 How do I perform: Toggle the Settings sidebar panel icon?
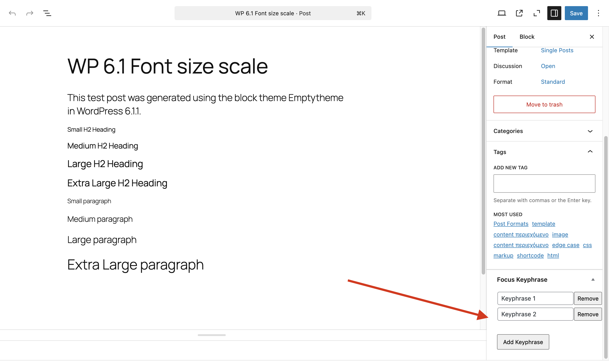[554, 13]
